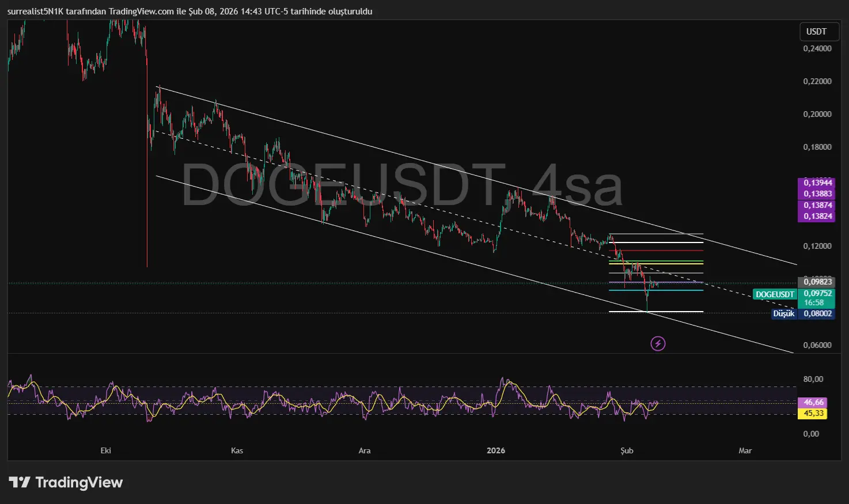This screenshot has width=849, height=504.
Task: Click the 80,00 RSI scale value
Action: click(813, 379)
